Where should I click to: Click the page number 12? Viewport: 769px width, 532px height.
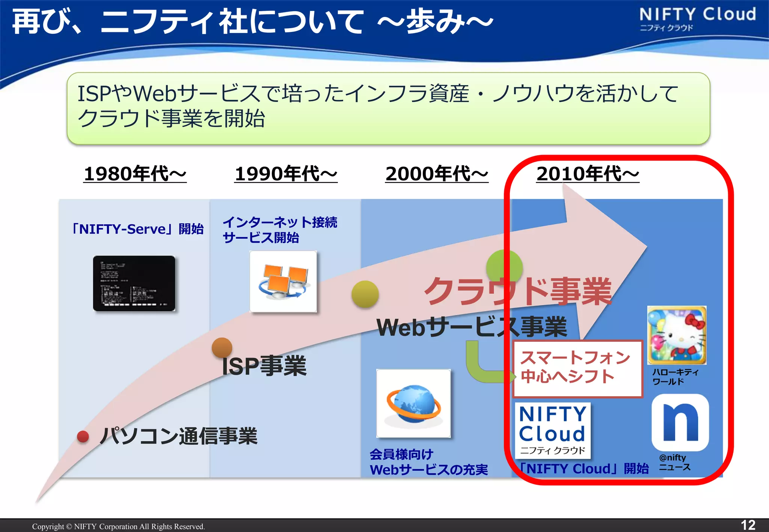[748, 525]
